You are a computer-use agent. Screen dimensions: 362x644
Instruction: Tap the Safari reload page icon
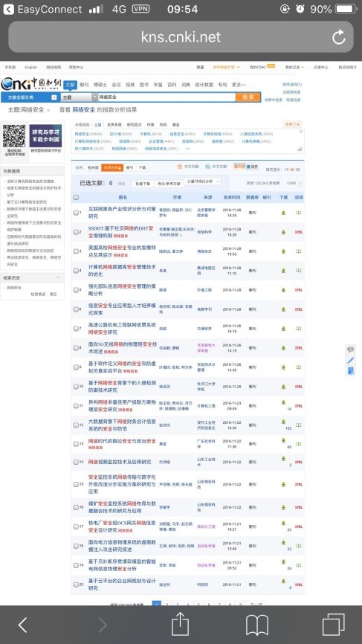pos(339,37)
